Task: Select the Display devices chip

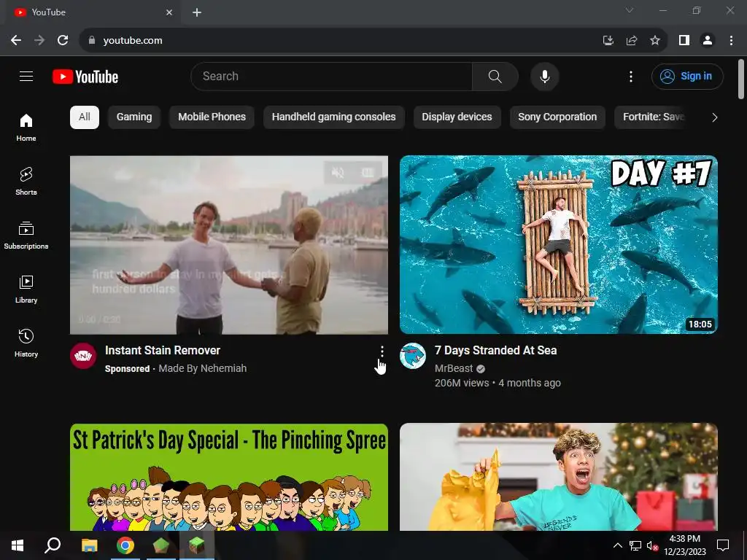Action: click(457, 117)
